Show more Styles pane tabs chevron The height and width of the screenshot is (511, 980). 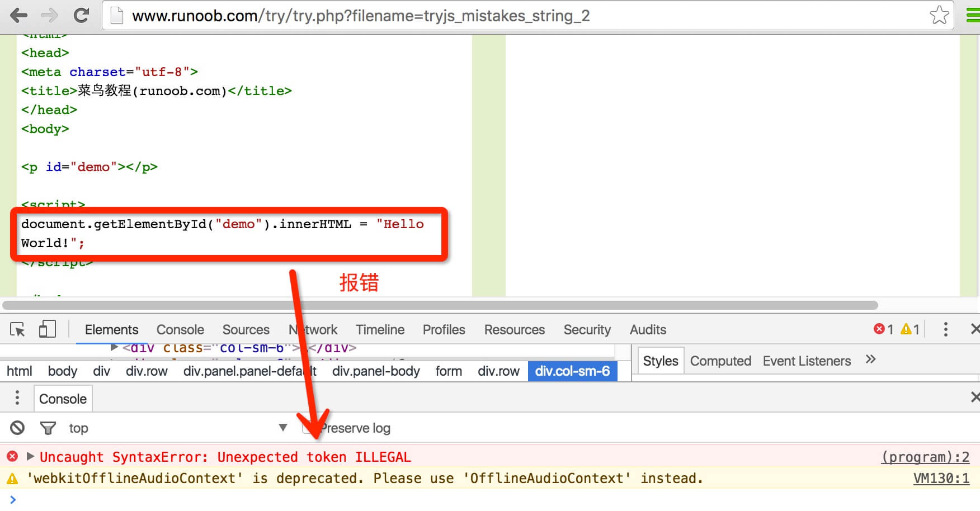[870, 359]
